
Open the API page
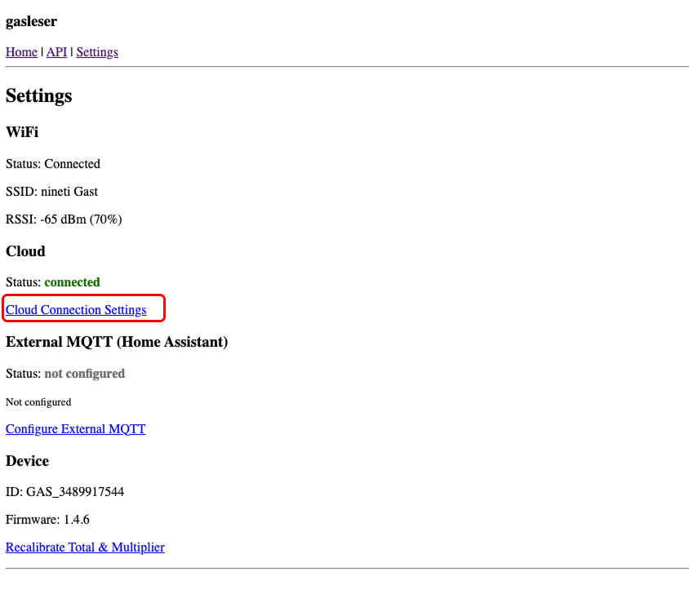click(56, 51)
